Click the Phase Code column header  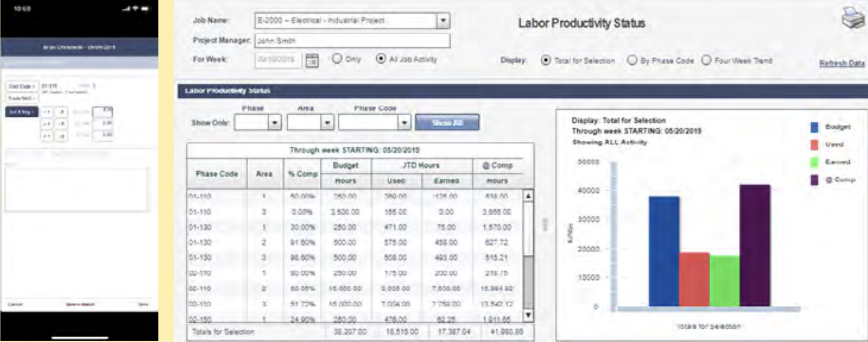[217, 174]
